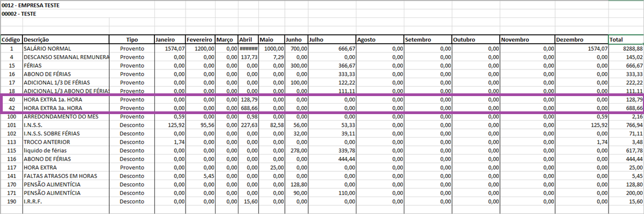644x214 pixels.
Task: Select the 'SALÁRIO NORMAL' description cell
Action: tap(66, 49)
